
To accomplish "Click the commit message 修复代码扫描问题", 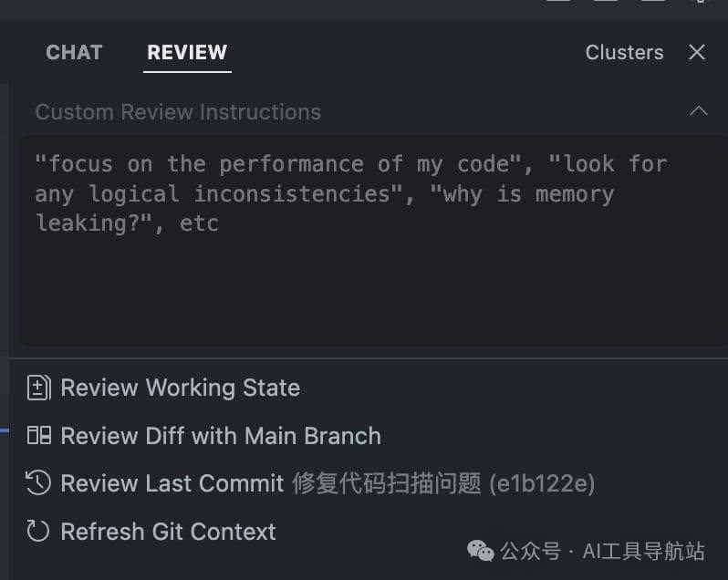I will click(387, 482).
